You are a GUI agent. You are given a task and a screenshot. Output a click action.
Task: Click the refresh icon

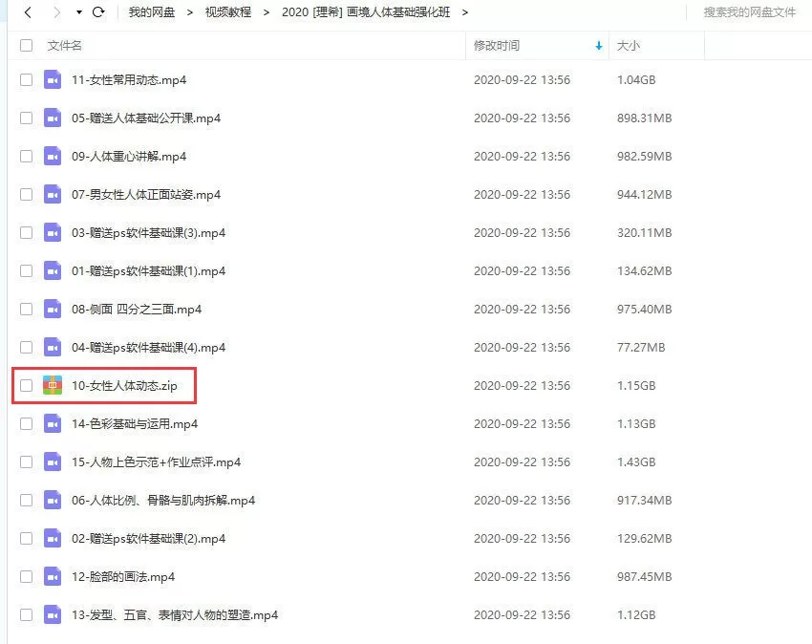pyautogui.click(x=97, y=12)
